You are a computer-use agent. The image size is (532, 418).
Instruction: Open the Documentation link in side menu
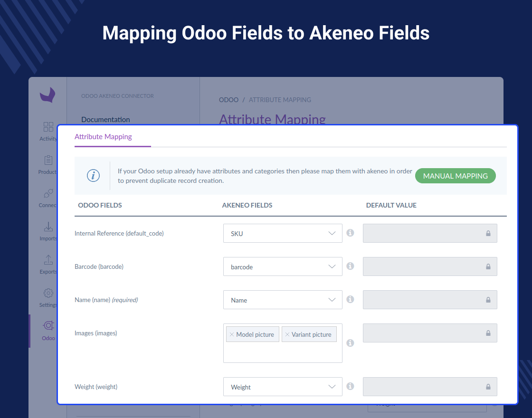pyautogui.click(x=105, y=119)
